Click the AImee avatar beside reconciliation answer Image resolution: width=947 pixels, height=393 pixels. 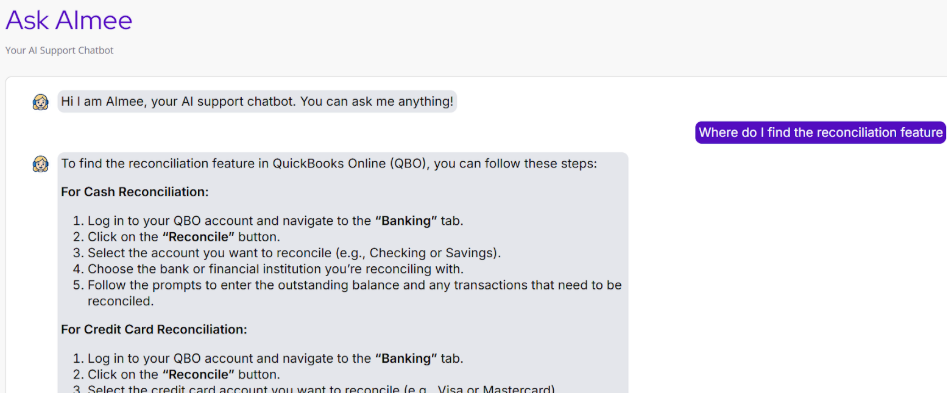tap(40, 164)
